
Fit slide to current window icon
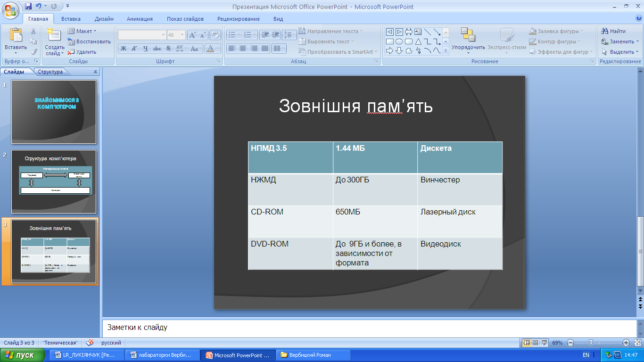pyautogui.click(x=638, y=343)
